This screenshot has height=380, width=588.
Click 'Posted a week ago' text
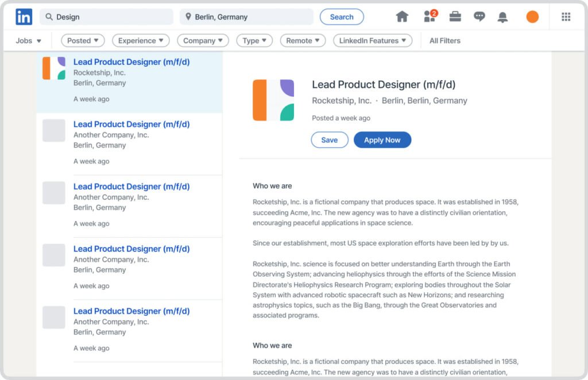(x=341, y=118)
